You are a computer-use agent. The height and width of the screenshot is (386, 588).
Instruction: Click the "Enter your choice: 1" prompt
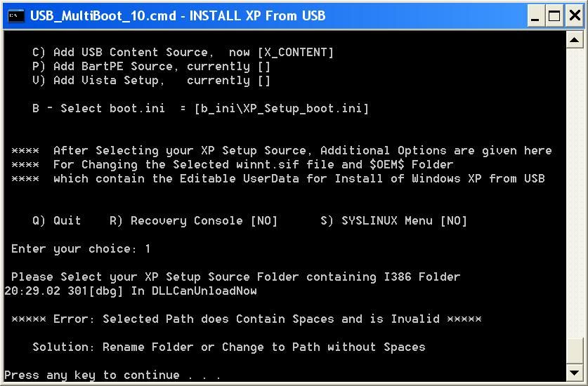click(81, 249)
